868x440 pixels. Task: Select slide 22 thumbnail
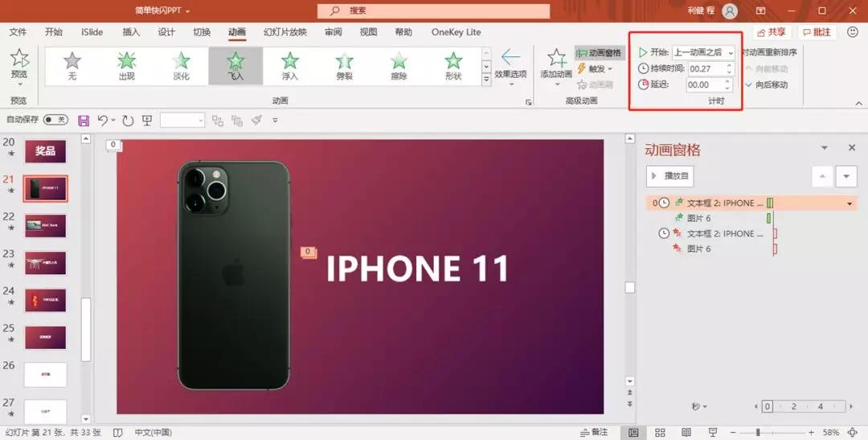[x=45, y=225]
